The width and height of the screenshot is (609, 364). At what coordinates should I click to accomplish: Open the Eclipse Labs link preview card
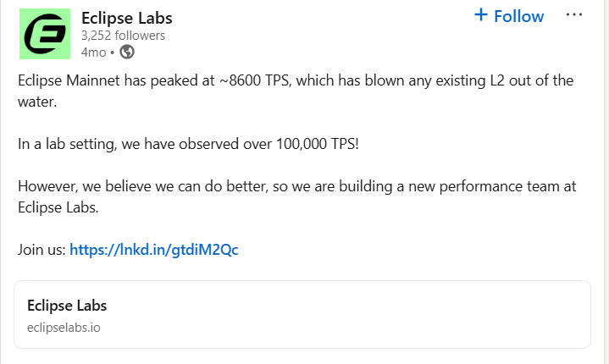(x=302, y=314)
